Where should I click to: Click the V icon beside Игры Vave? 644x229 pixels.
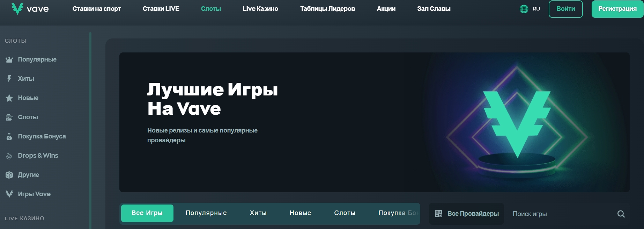coord(9,194)
